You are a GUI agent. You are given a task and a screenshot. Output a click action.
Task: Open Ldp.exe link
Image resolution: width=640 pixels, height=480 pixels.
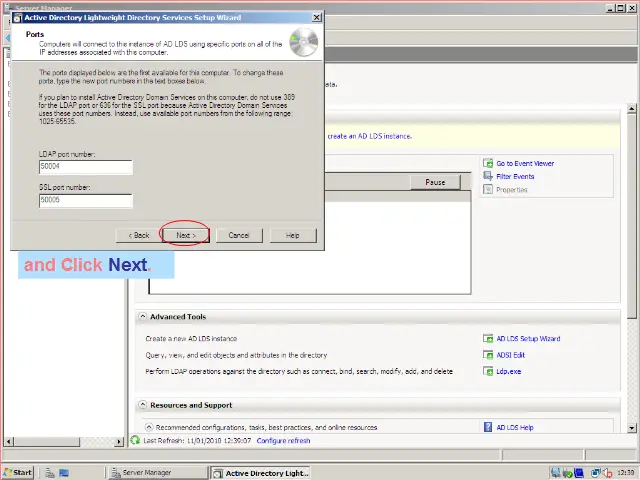pos(509,371)
